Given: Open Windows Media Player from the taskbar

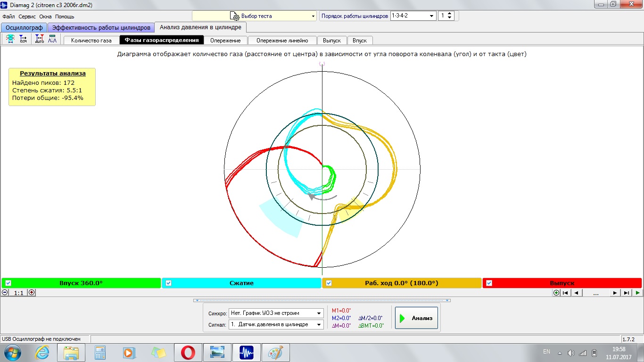Looking at the screenshot, I should click(128, 353).
